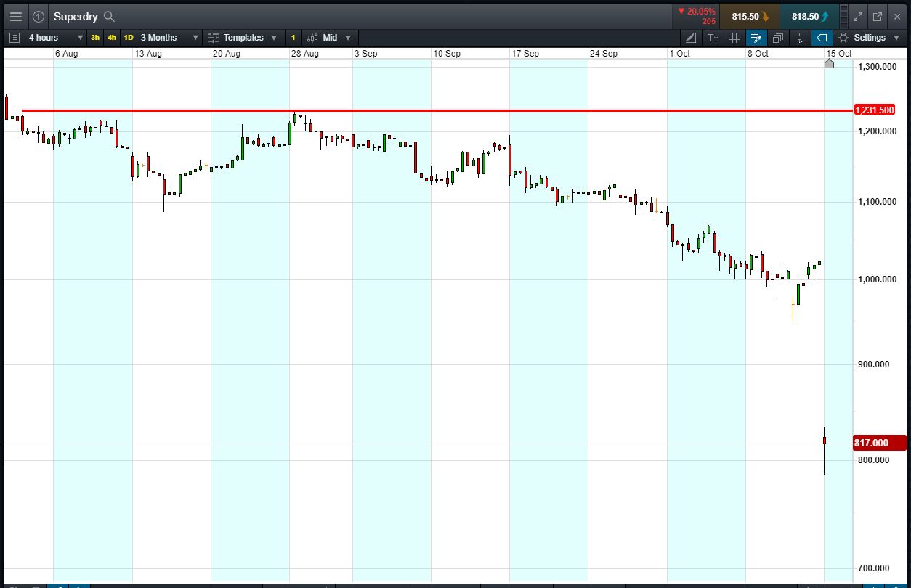Image resolution: width=911 pixels, height=588 pixels.
Task: Expand the 3 Months range dropdown
Action: [169, 38]
